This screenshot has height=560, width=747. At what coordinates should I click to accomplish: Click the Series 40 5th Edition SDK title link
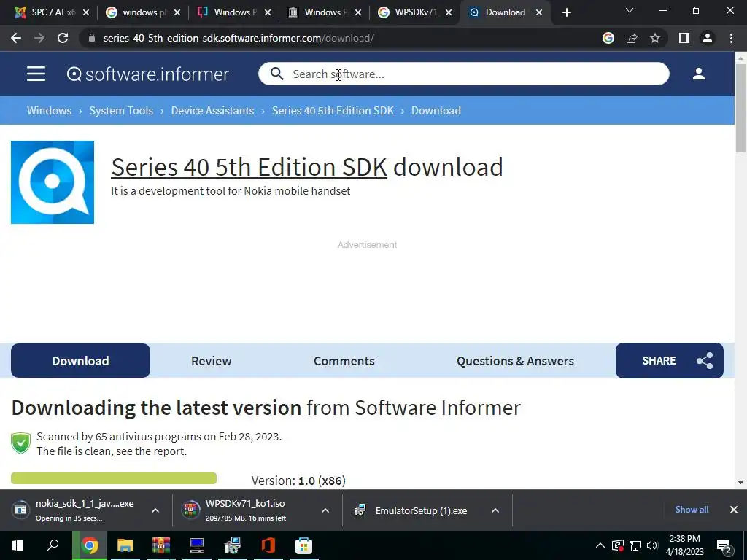pyautogui.click(x=249, y=167)
